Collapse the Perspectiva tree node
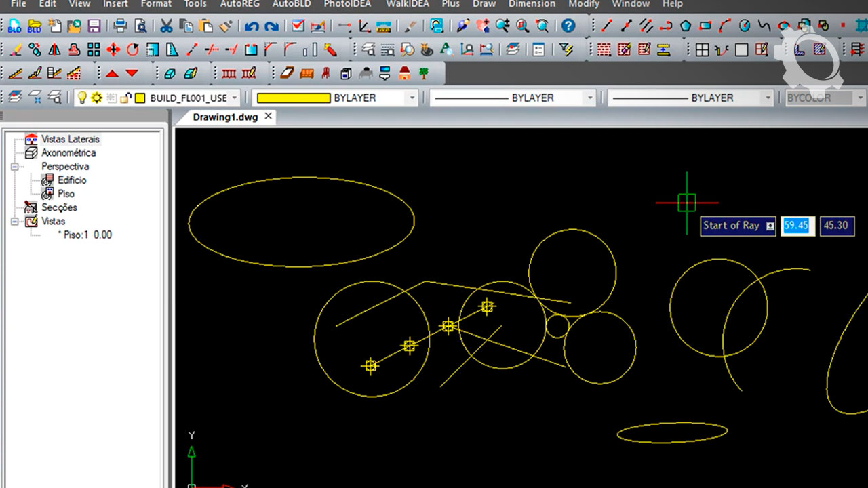Image resolution: width=868 pixels, height=488 pixels. click(x=14, y=167)
